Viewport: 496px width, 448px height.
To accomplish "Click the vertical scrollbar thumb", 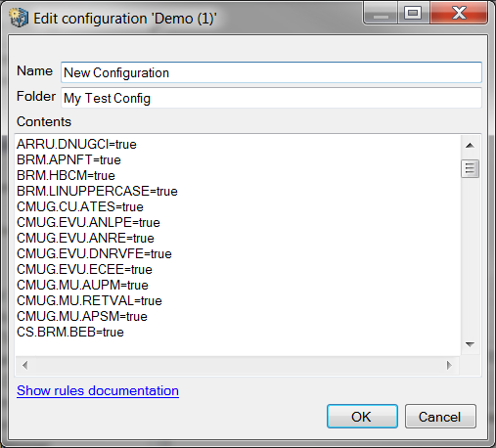I will tap(470, 168).
